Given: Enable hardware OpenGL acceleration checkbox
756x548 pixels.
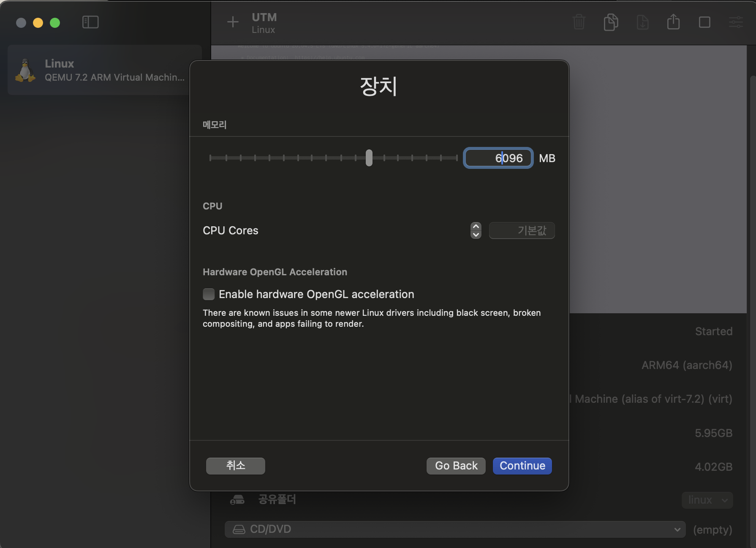Looking at the screenshot, I should [209, 294].
